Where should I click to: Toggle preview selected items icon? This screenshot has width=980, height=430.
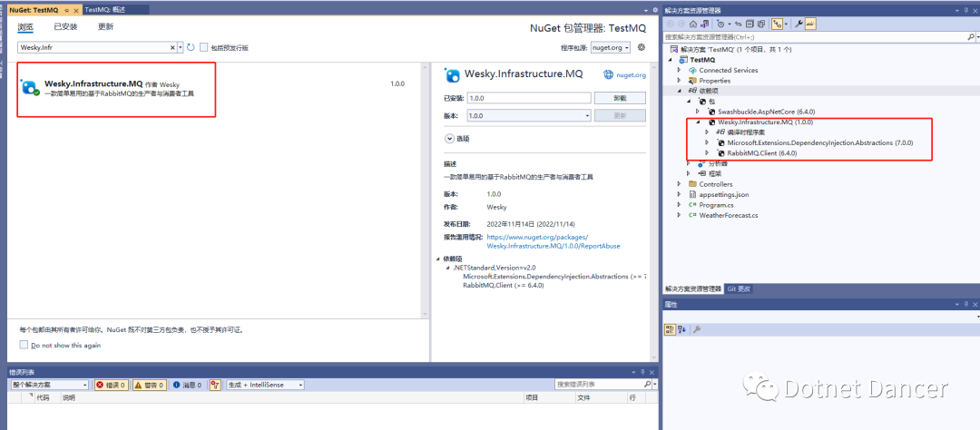click(x=810, y=24)
